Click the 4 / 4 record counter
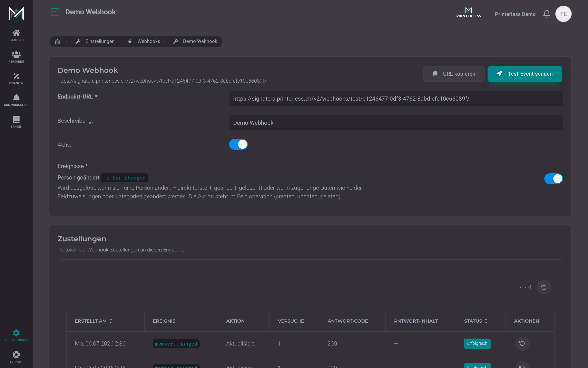Screen dimensions: 588x368 click(x=525, y=287)
